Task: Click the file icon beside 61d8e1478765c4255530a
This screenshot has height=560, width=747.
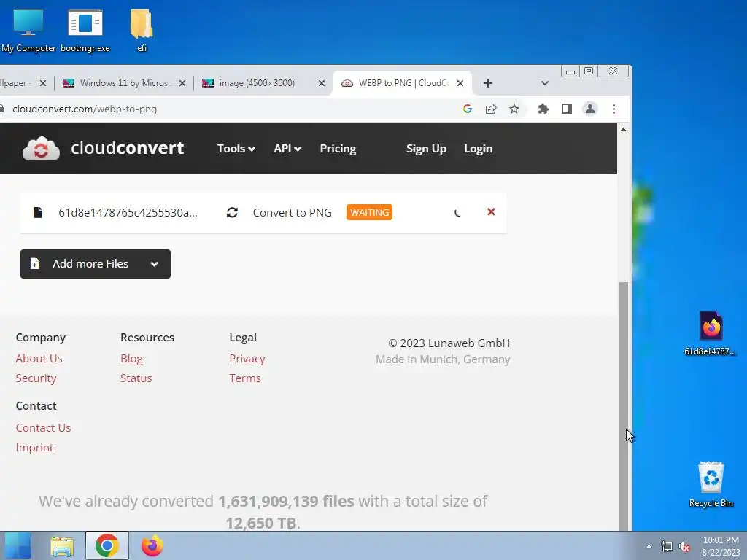Action: tap(38, 212)
